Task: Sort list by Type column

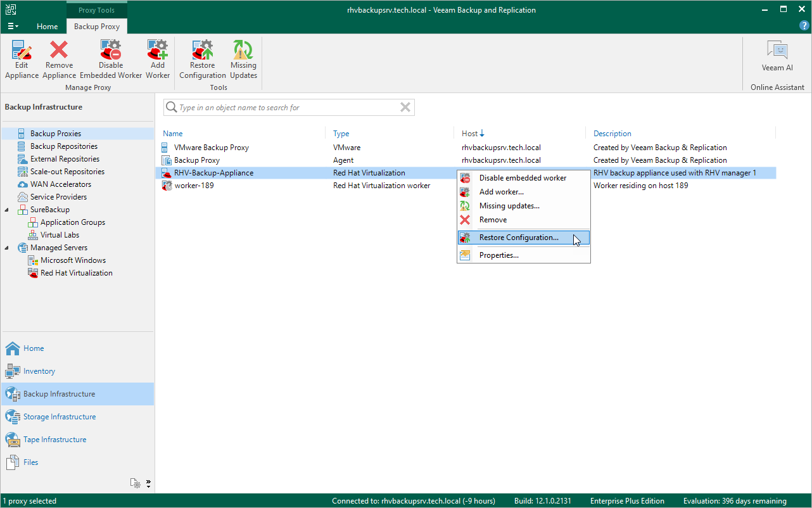Action: [x=341, y=134]
